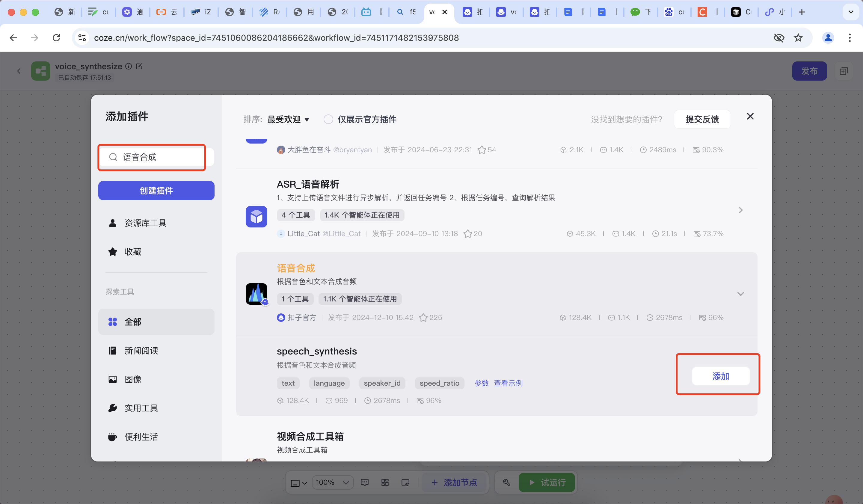Click the edit icon beside voice_synthesize

pos(139,67)
